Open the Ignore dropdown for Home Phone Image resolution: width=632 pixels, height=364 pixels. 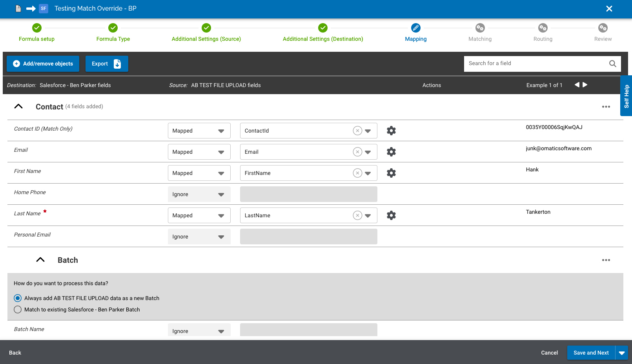tap(220, 194)
